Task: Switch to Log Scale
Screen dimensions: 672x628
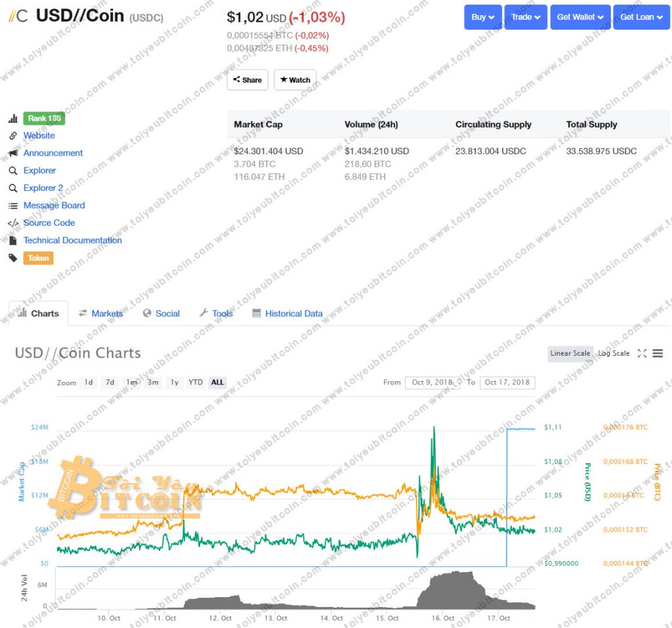Action: 614,353
